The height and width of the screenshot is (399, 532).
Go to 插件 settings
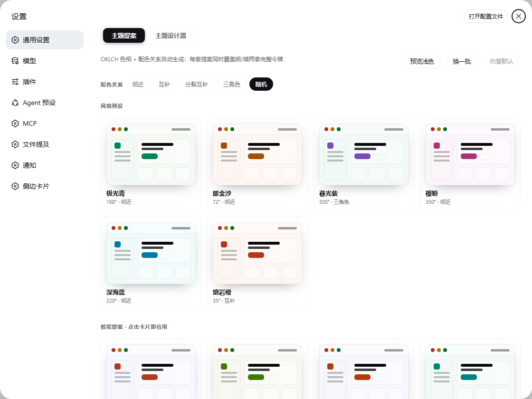(x=45, y=82)
